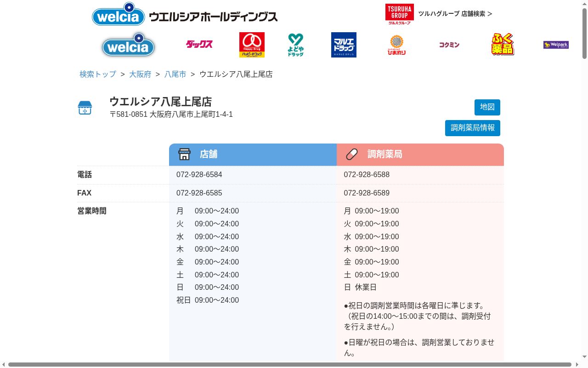
Task: Open the ひまわり sunflower brand logo
Action: click(x=396, y=45)
